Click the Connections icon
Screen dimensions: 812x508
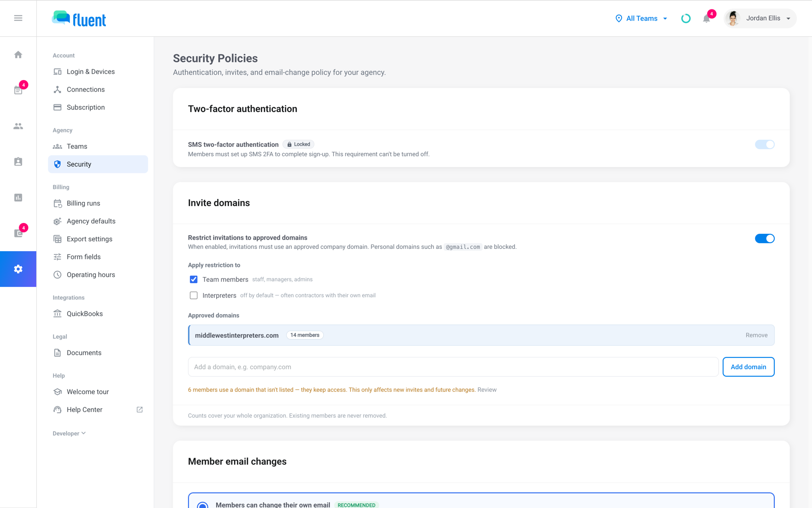[x=57, y=89]
